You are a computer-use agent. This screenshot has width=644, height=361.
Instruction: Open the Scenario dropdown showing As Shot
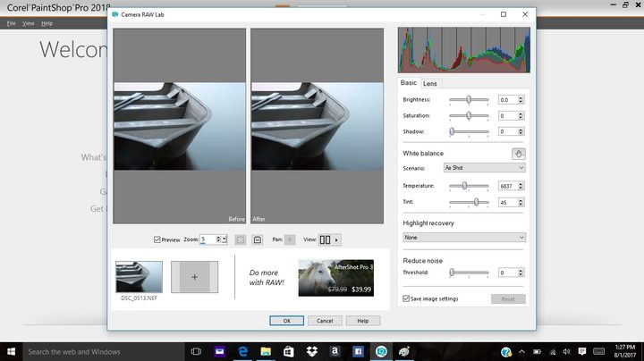(x=484, y=168)
